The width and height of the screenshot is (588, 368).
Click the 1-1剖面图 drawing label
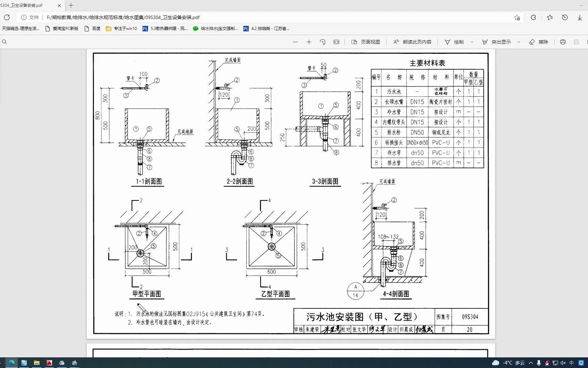point(149,181)
